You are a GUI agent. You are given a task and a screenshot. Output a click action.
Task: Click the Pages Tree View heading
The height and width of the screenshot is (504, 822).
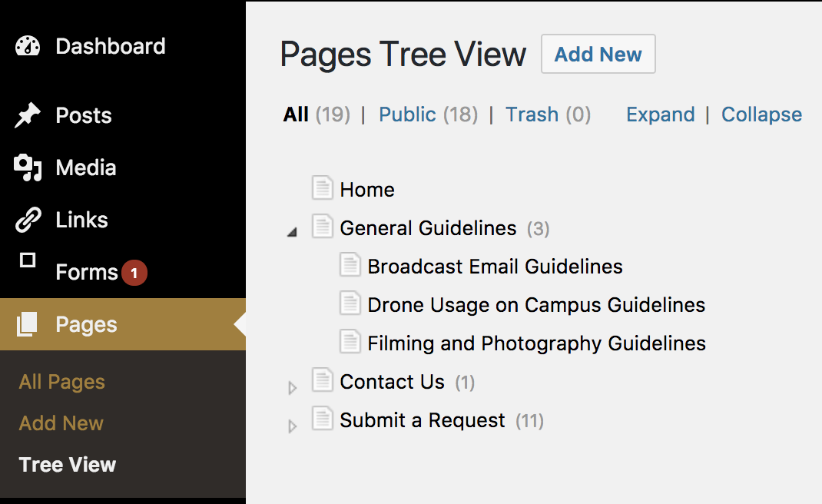(403, 55)
